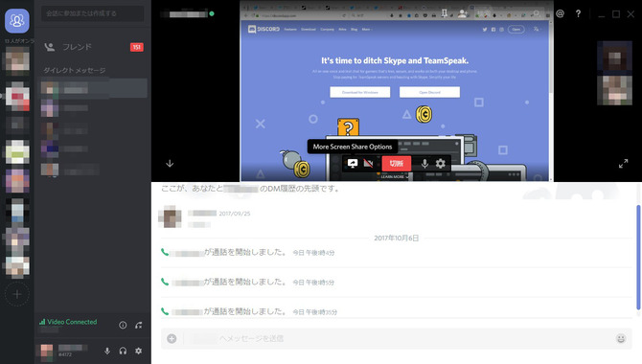Open the Discord home friends icon
Screen dimensions: 642x364
[x=17, y=20]
